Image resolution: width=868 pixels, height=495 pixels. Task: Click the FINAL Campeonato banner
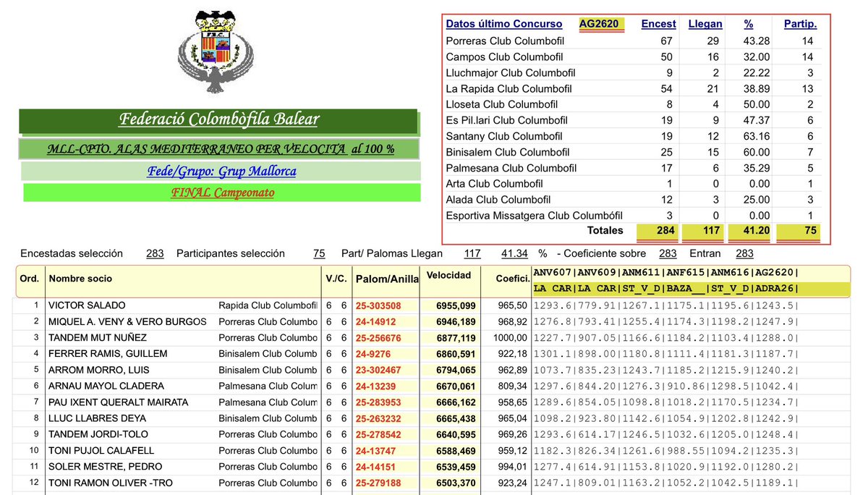click(221, 193)
